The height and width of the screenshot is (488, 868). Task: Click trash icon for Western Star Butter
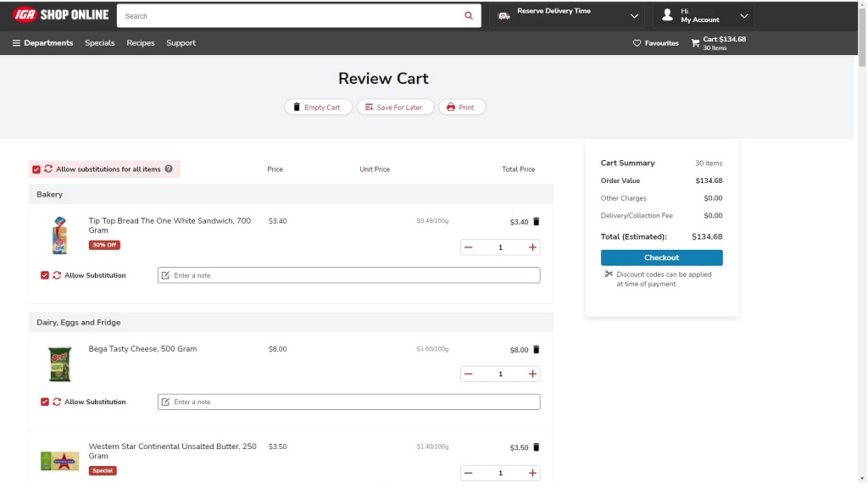pos(536,447)
